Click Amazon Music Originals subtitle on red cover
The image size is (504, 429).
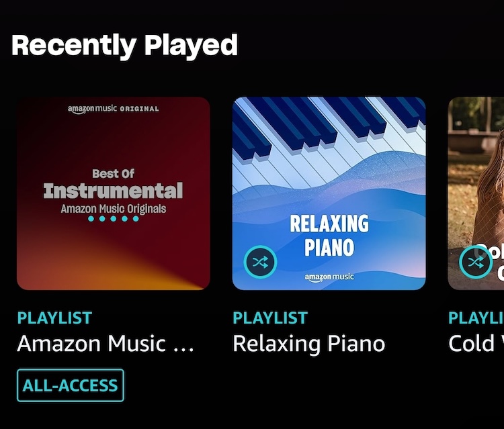coord(114,209)
